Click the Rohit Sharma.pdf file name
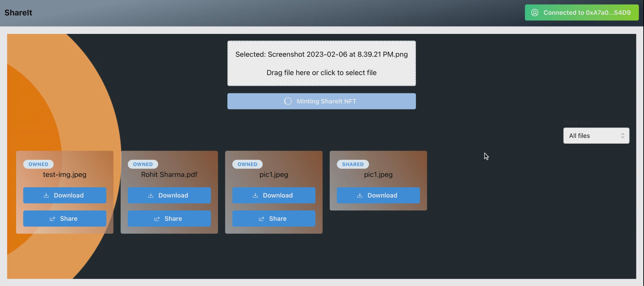The image size is (644, 286). [169, 175]
